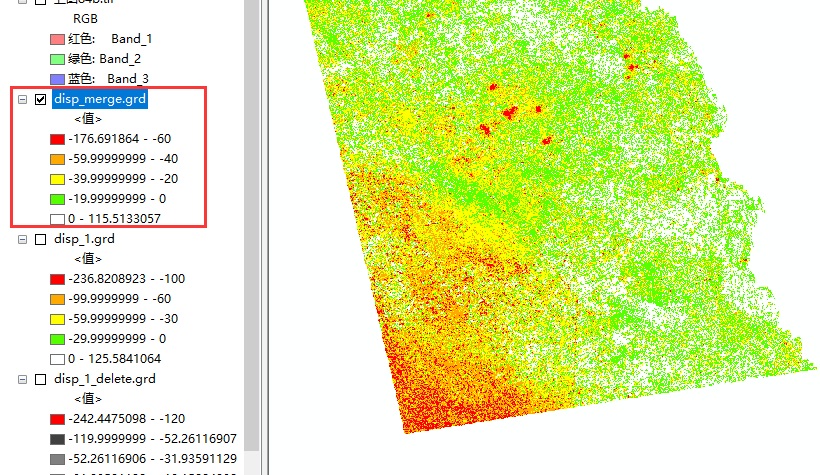Click the red Band_1 channel swatch
Viewport: 820px width, 475px height.
point(58,39)
